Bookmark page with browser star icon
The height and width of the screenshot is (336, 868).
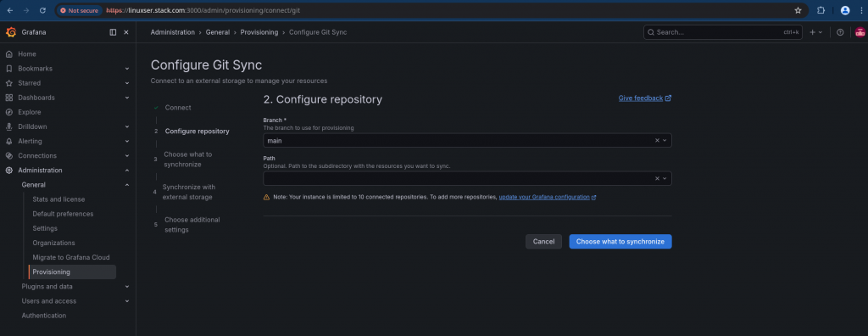tap(798, 10)
